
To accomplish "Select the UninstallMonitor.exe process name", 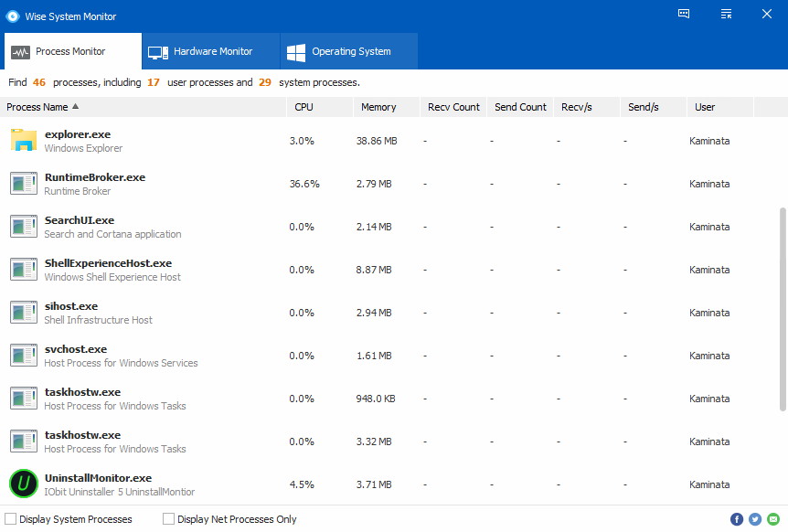I will [98, 478].
